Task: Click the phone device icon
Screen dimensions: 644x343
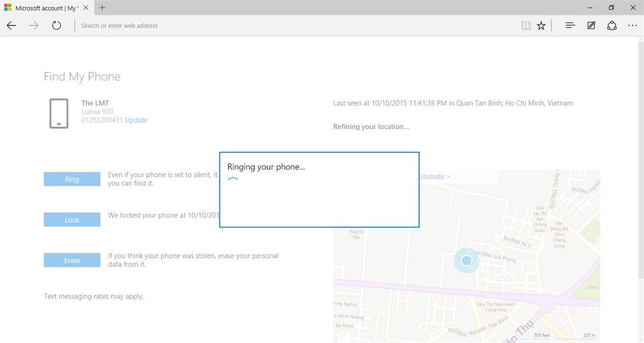Action: [x=59, y=113]
